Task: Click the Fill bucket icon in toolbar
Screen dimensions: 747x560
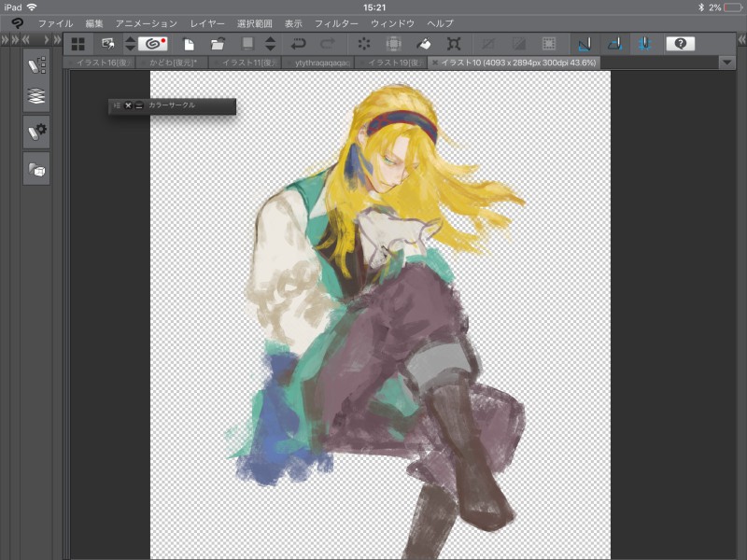Action: tap(423, 44)
